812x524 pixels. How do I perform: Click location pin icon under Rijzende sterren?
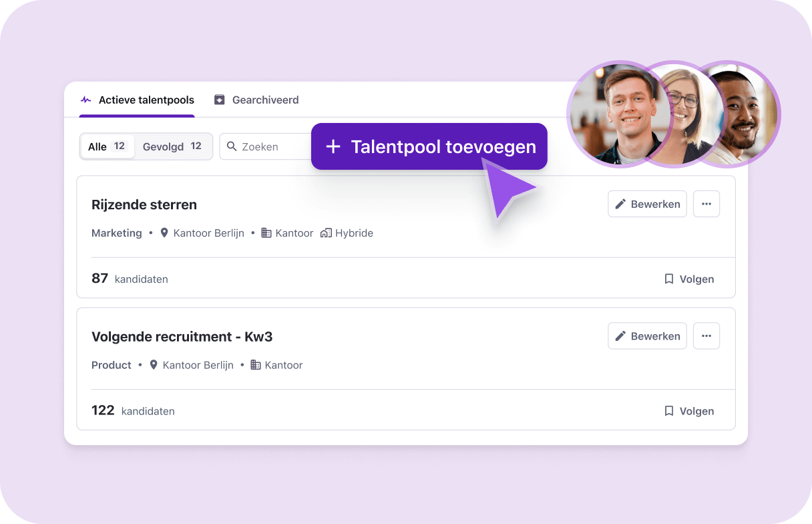click(164, 233)
